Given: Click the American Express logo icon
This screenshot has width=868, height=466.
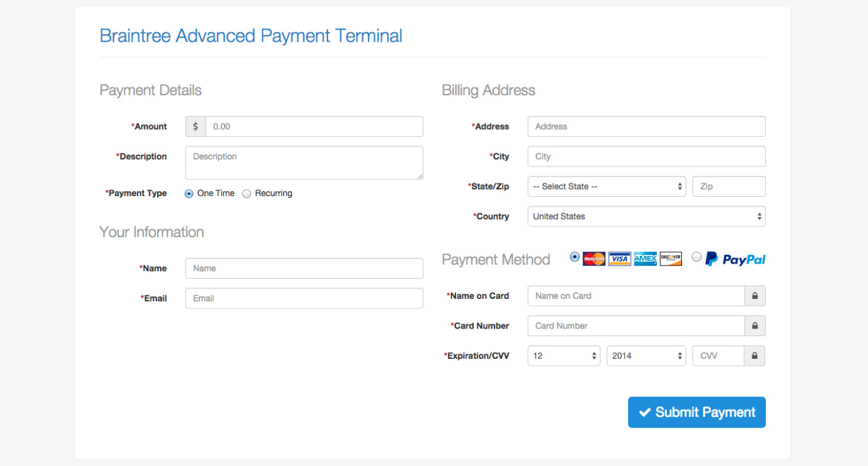Looking at the screenshot, I should (x=645, y=259).
